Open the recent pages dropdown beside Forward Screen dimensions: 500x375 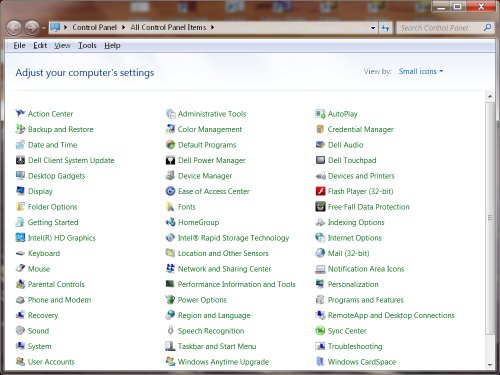coord(44,28)
